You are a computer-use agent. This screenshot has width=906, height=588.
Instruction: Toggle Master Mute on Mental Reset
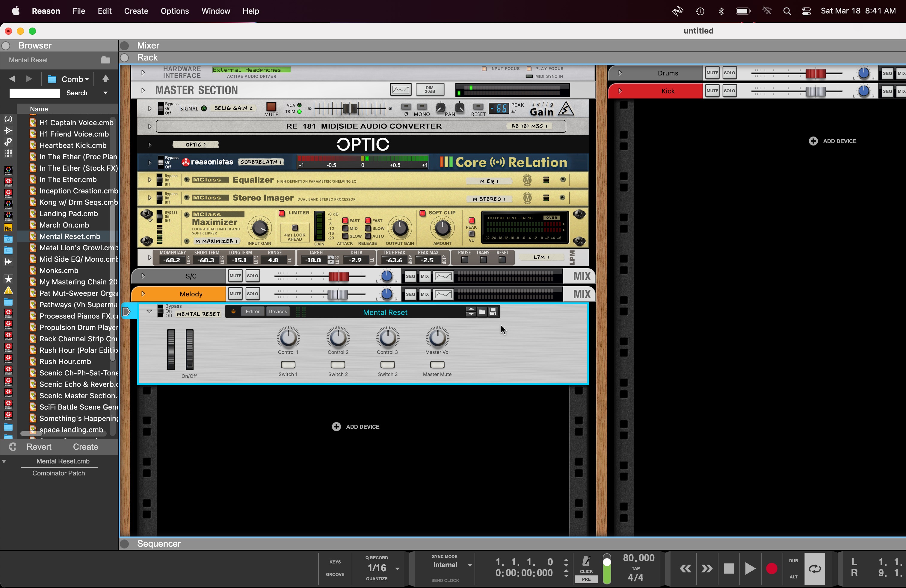[437, 364]
